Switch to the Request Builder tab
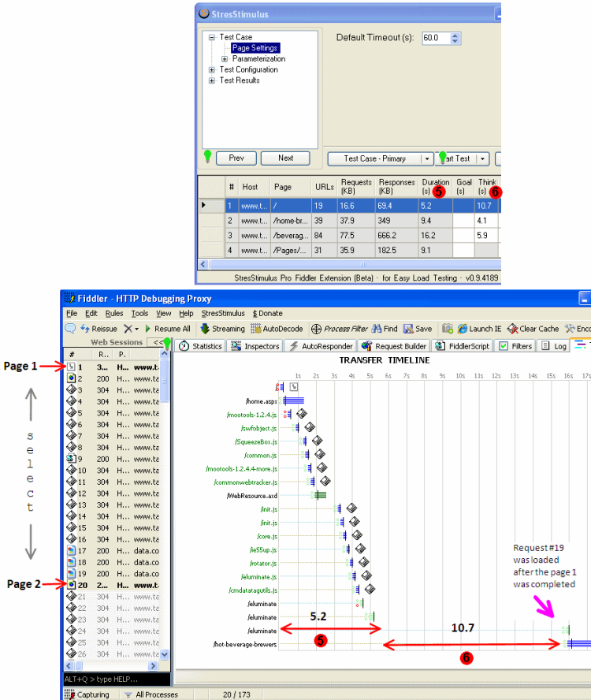The width and height of the screenshot is (591, 700). coord(395,346)
